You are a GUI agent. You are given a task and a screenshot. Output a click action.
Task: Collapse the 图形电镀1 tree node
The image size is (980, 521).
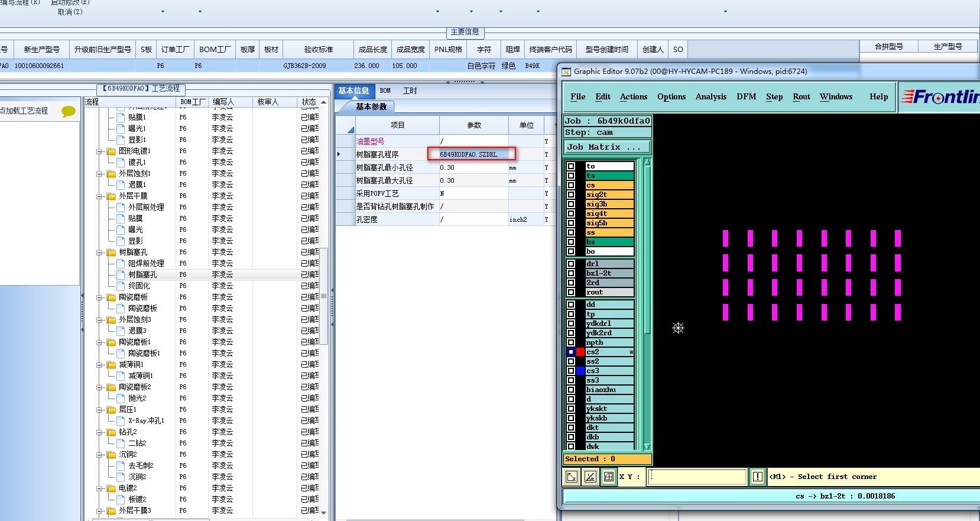[x=100, y=151]
